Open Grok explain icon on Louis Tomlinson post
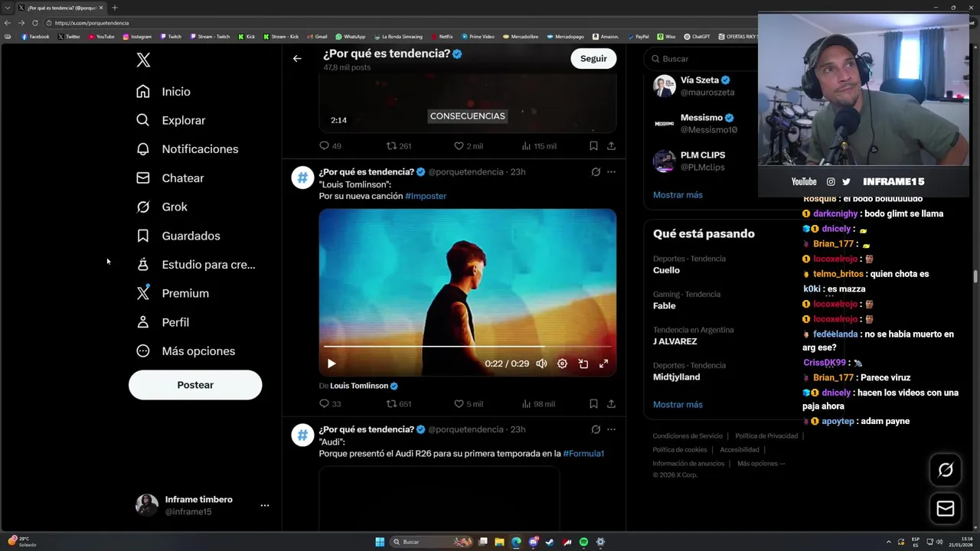This screenshot has width=980, height=551. click(x=596, y=172)
